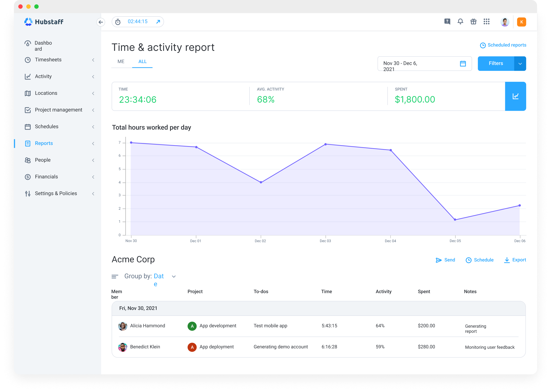The height and width of the screenshot is (392, 551).
Task: Expand the Filters dropdown arrow
Action: (x=520, y=63)
